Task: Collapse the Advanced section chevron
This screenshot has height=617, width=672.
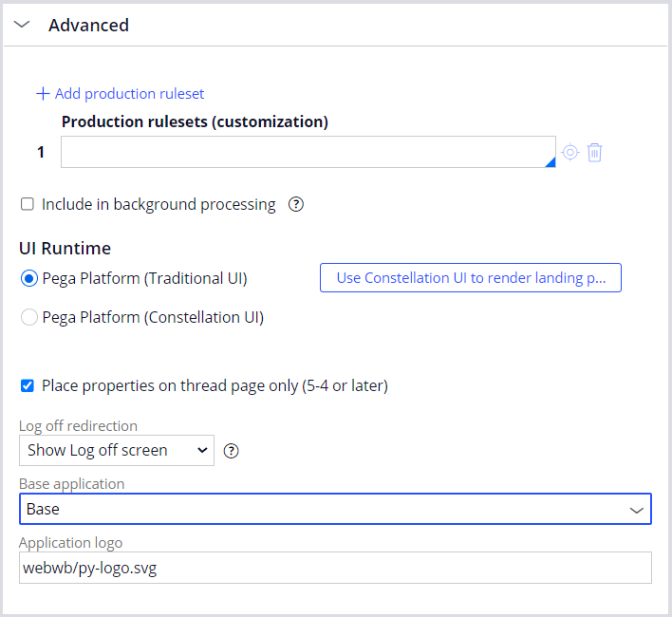Action: tap(22, 26)
